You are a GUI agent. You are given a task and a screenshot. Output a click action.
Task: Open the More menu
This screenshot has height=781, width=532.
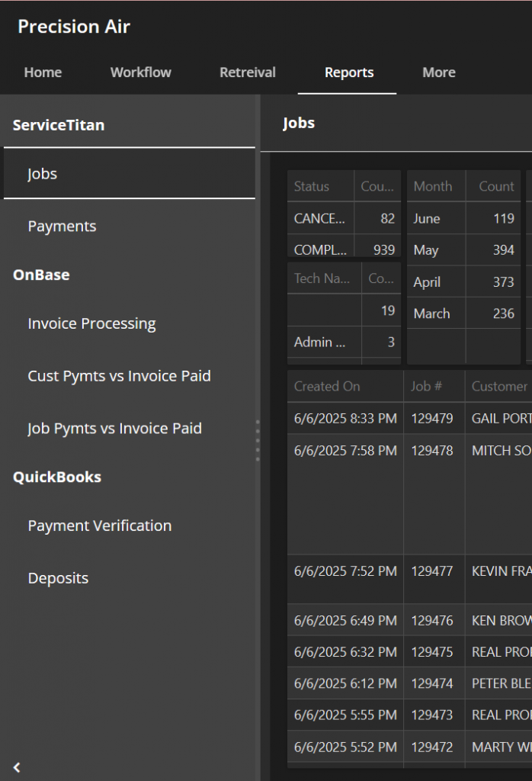[x=439, y=72]
